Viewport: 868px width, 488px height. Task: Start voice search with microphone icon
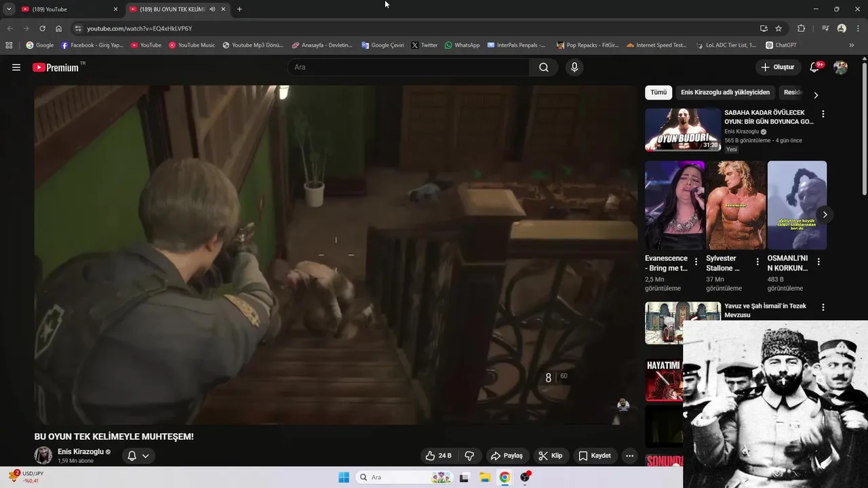tap(574, 67)
